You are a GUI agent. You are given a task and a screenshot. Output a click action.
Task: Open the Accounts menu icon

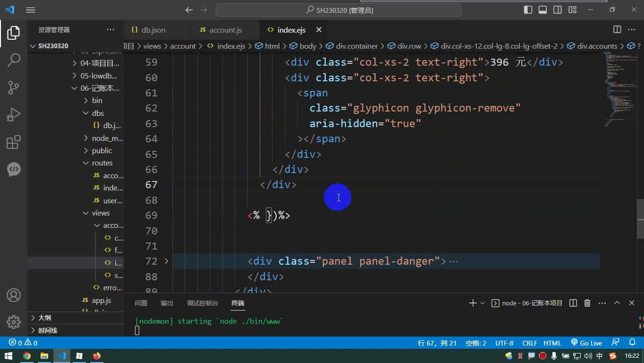(x=14, y=295)
